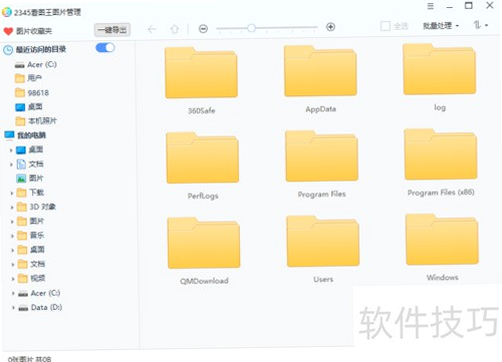Open the 批量处理 dropdown
This screenshot has height=362, width=502.
441,26
